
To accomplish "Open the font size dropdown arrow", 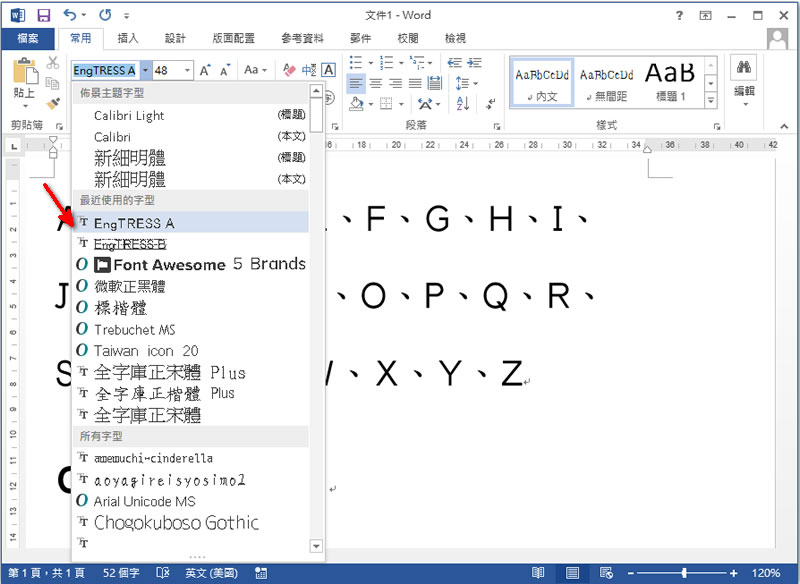I will [x=188, y=70].
